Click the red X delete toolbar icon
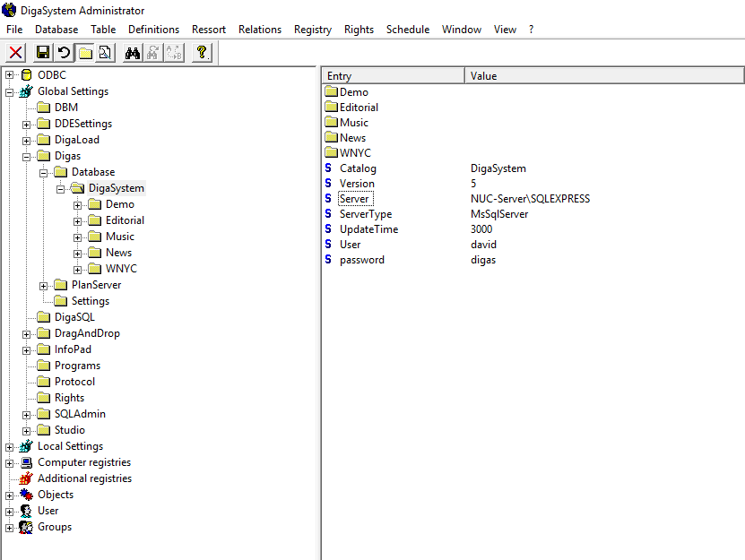This screenshot has width=745, height=560. [x=16, y=53]
